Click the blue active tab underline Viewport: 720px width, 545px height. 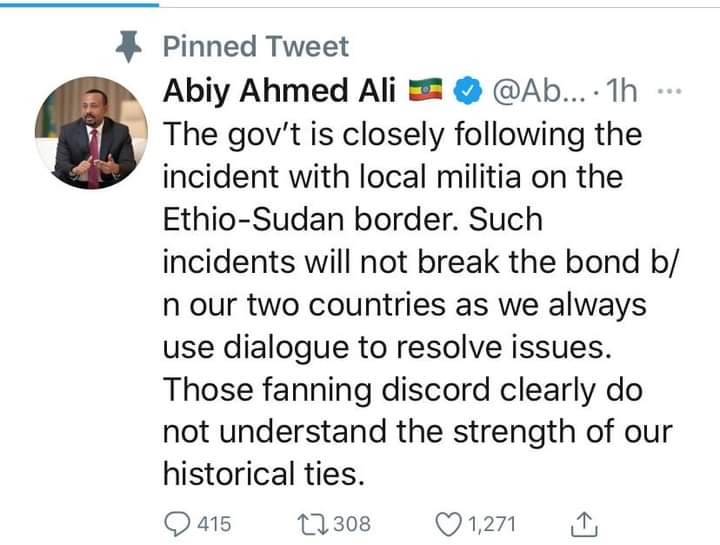pyautogui.click(x=79, y=3)
